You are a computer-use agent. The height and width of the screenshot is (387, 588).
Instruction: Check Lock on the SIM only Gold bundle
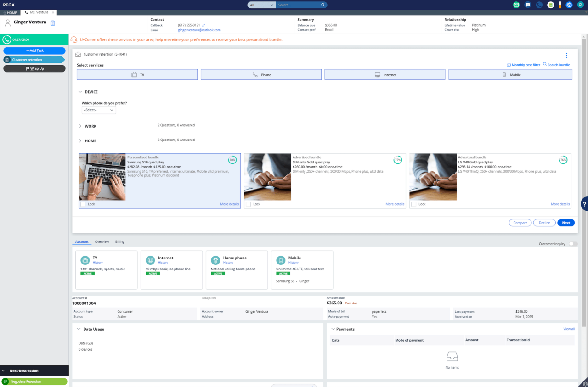248,204
